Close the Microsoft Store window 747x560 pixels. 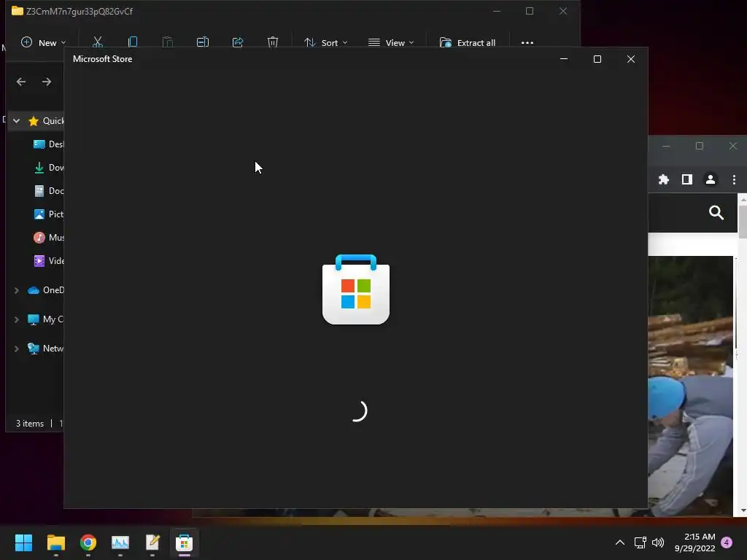pos(631,59)
